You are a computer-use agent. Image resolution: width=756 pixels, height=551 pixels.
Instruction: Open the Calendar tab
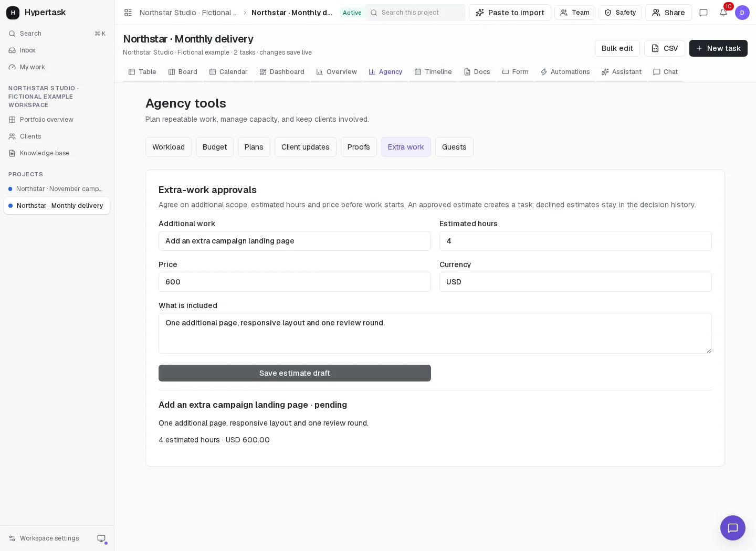tap(228, 72)
